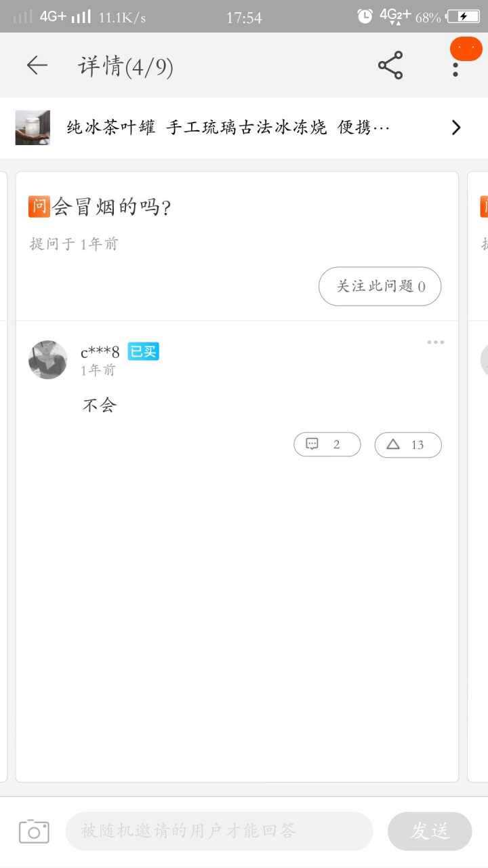Tap the username c***8
Screen dimensions: 488x868
(100, 352)
